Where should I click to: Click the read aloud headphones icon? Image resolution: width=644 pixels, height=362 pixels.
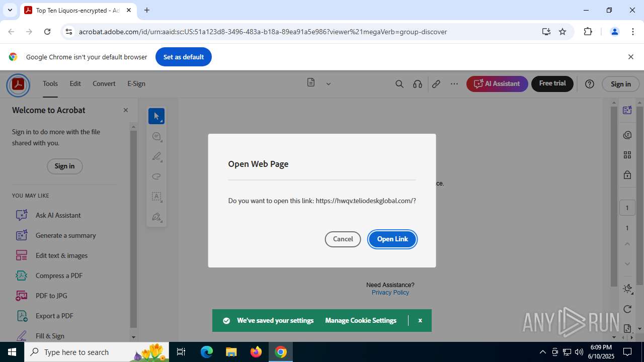[x=418, y=84]
